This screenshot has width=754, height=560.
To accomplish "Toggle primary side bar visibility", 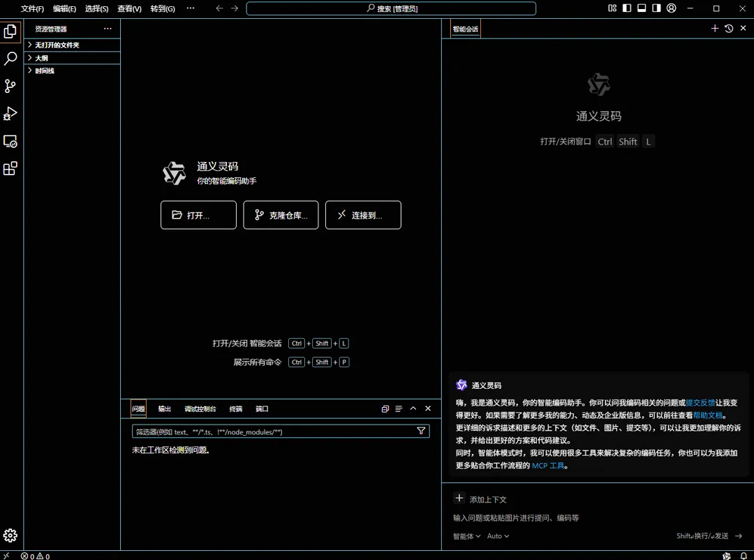I will pyautogui.click(x=627, y=8).
